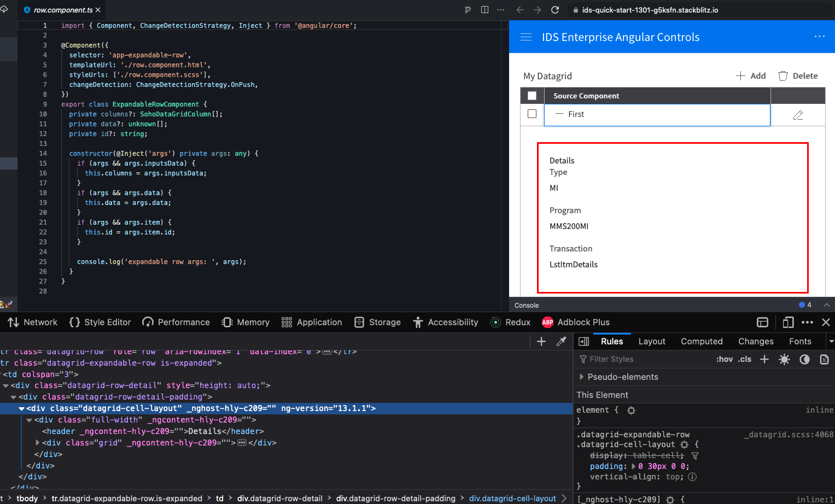Open the Accessibility devtools tab
The width and height of the screenshot is (835, 504).
[445, 323]
